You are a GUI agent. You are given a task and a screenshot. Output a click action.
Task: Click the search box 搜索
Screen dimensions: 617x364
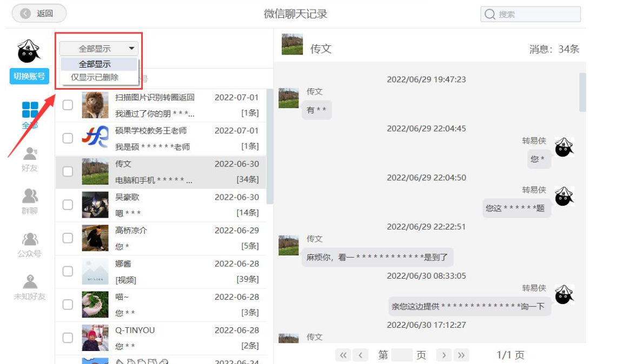530,14
